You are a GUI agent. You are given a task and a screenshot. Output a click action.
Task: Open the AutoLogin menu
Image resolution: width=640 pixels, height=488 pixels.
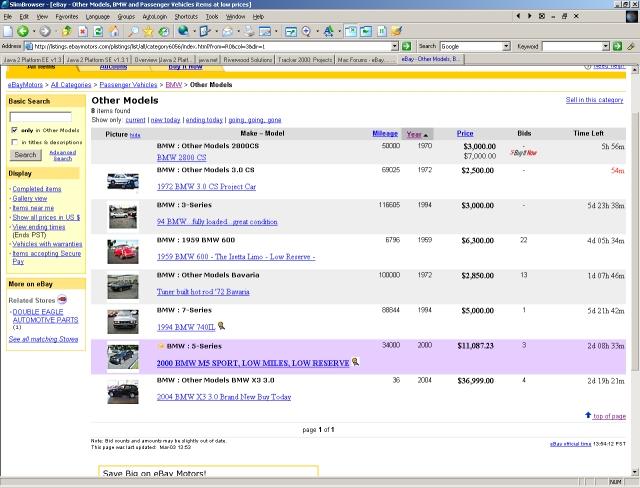(154, 17)
